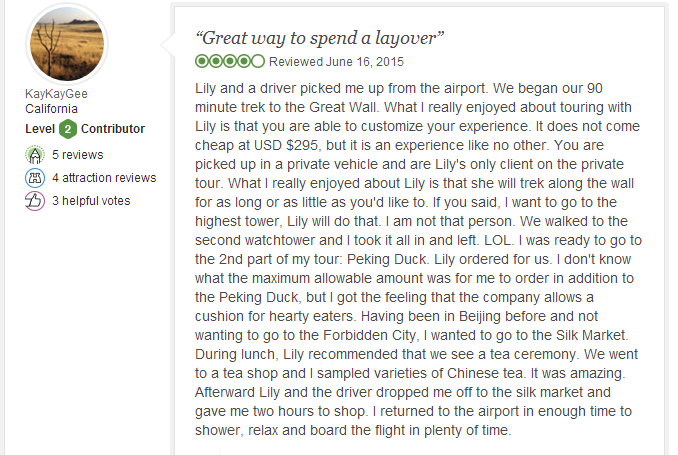Click the word Level beside the badge
This screenshot has height=455, width=678.
(x=40, y=129)
